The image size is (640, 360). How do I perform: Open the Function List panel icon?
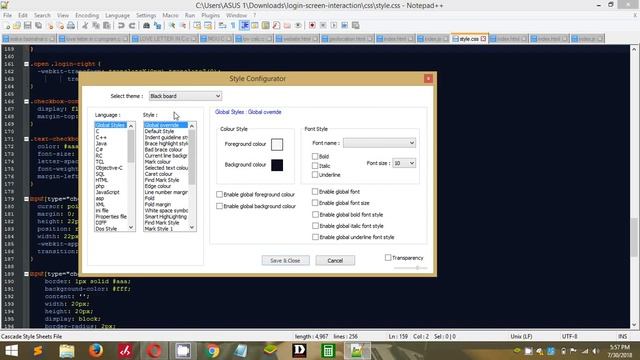276,25
